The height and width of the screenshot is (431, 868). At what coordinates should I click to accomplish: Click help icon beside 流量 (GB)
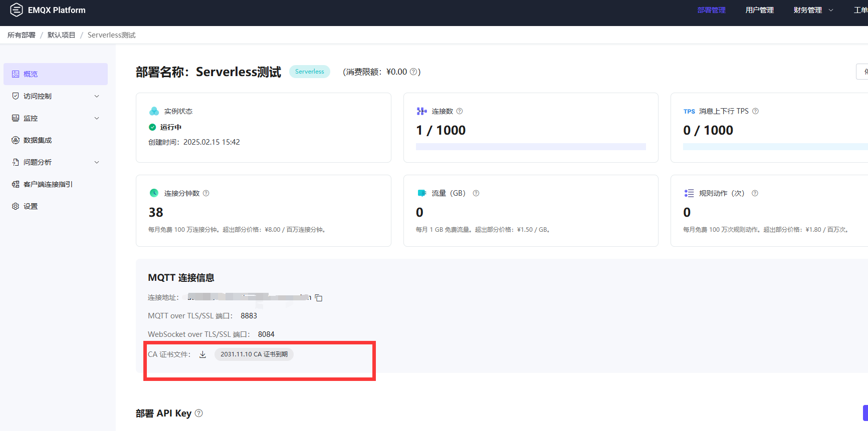[x=476, y=193]
